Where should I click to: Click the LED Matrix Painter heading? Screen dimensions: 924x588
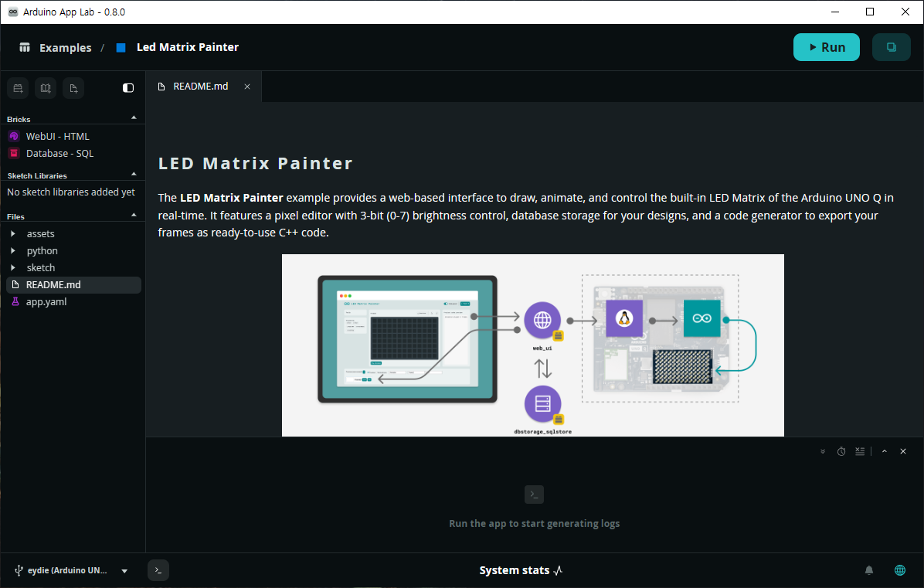pos(255,163)
